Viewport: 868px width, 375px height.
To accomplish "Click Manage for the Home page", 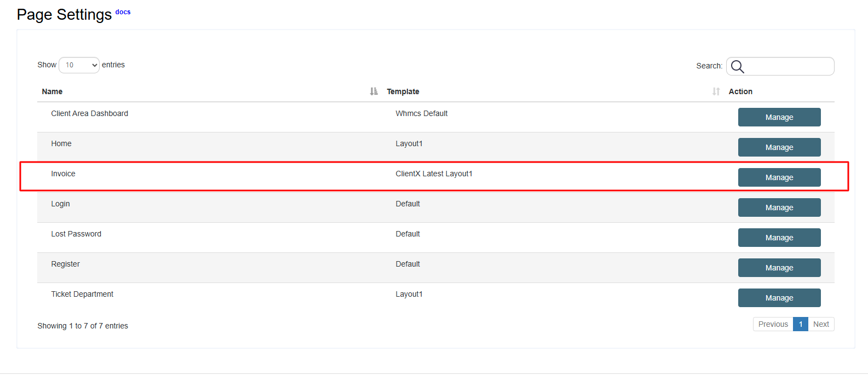I will click(779, 147).
